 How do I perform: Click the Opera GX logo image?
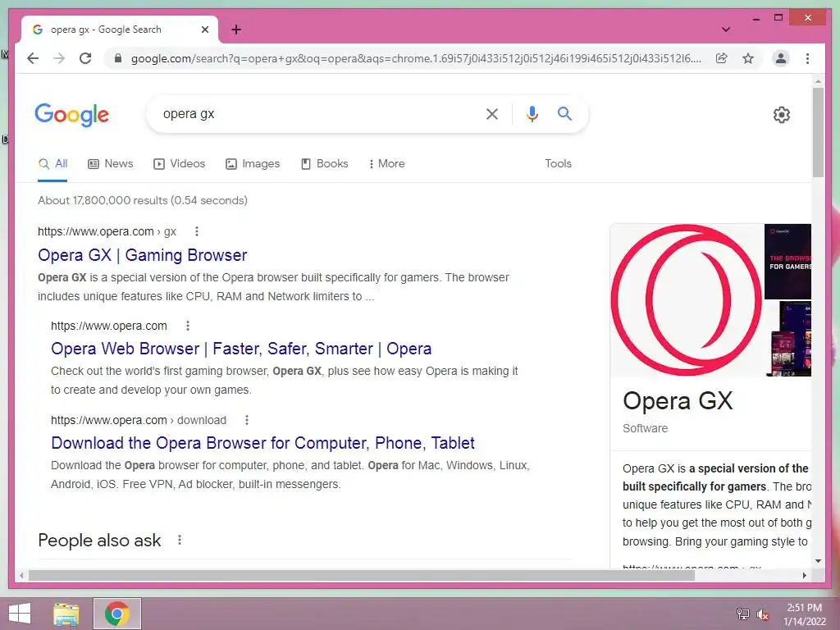687,300
